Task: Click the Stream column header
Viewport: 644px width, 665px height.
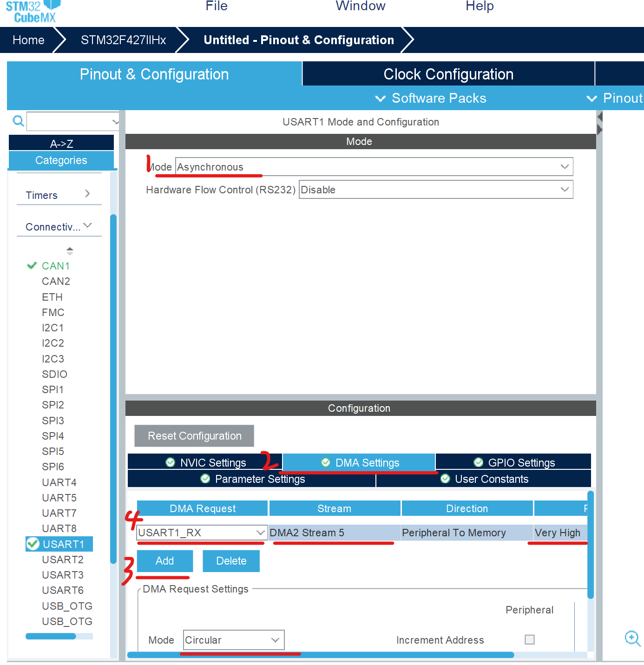Action: (x=335, y=508)
